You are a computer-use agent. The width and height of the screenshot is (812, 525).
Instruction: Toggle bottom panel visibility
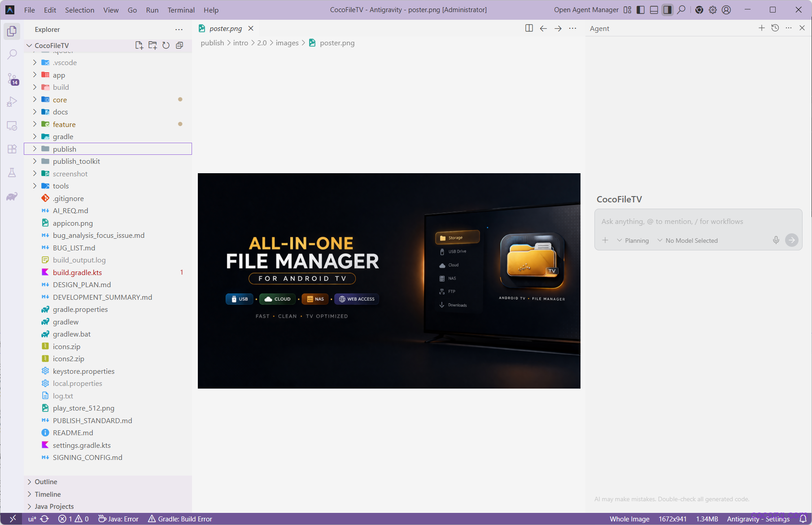tap(654, 9)
